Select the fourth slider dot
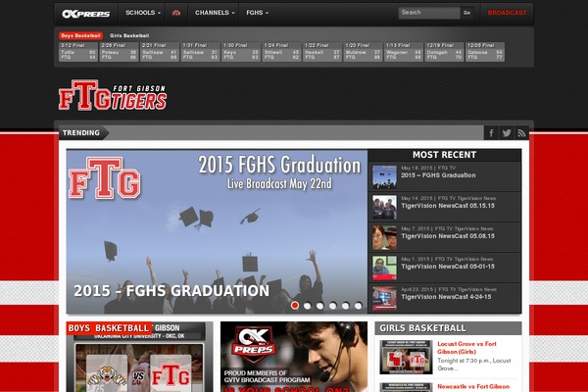Viewport: 588px width, 392px height. (x=332, y=306)
